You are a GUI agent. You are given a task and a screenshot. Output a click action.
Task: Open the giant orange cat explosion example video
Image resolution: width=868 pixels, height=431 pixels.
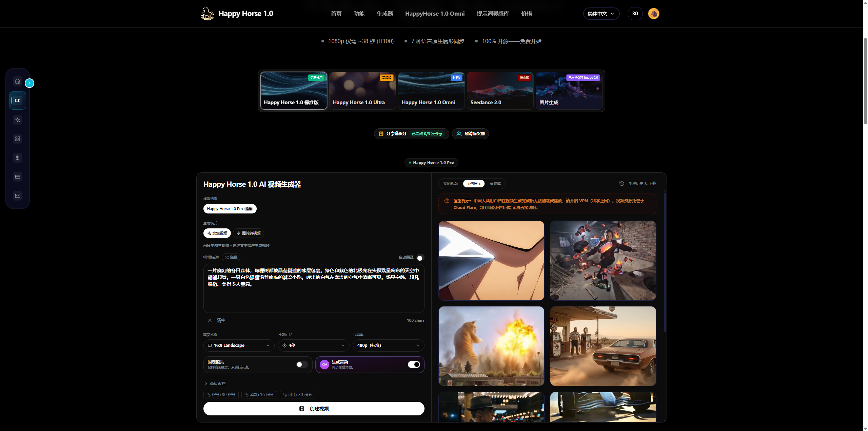pyautogui.click(x=491, y=346)
